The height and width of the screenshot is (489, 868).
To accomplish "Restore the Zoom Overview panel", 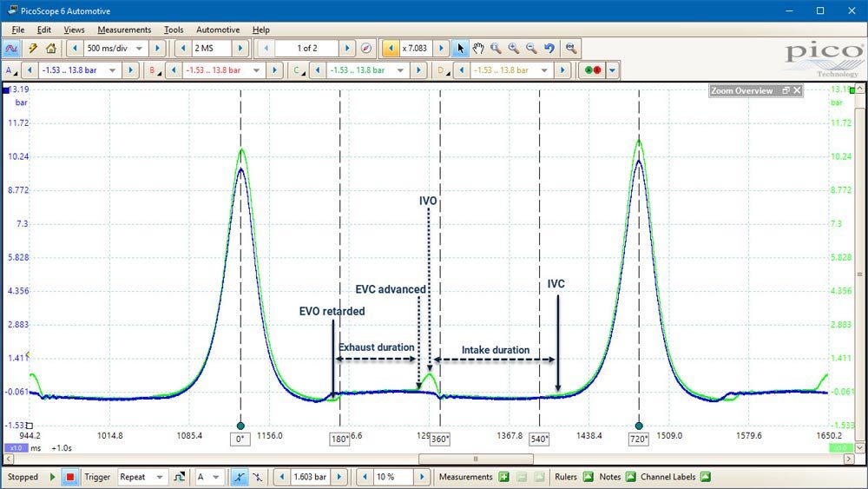I will (786, 90).
